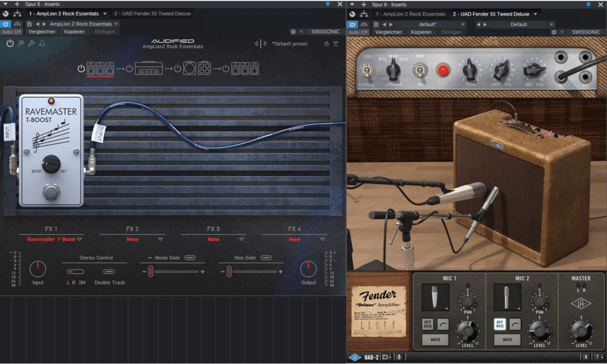The image size is (607, 364).
Task: Click the AmpLion preset load eject icon
Action: 327,44
